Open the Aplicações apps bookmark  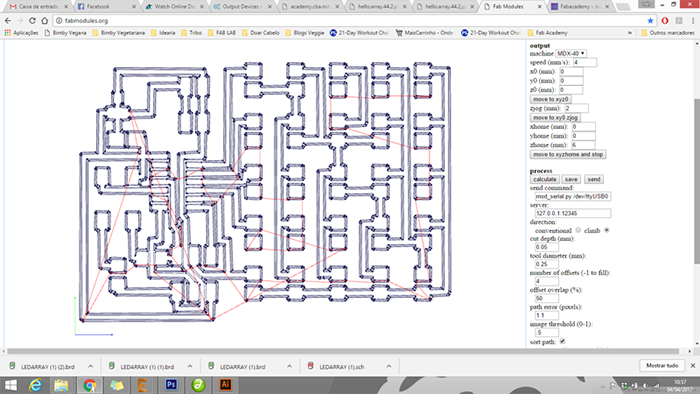point(21,33)
